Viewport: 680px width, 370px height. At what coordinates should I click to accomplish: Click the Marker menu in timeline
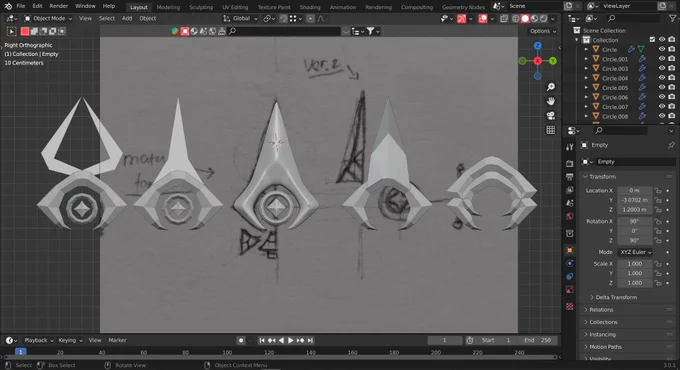[117, 341]
